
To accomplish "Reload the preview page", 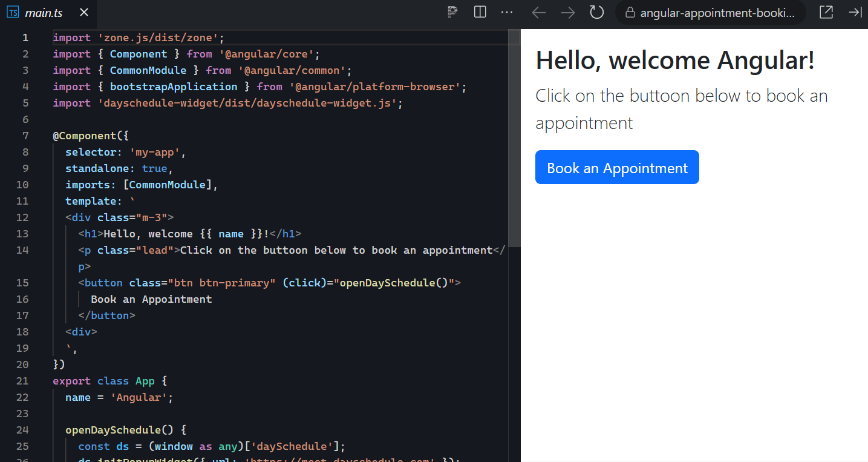I will tap(597, 12).
